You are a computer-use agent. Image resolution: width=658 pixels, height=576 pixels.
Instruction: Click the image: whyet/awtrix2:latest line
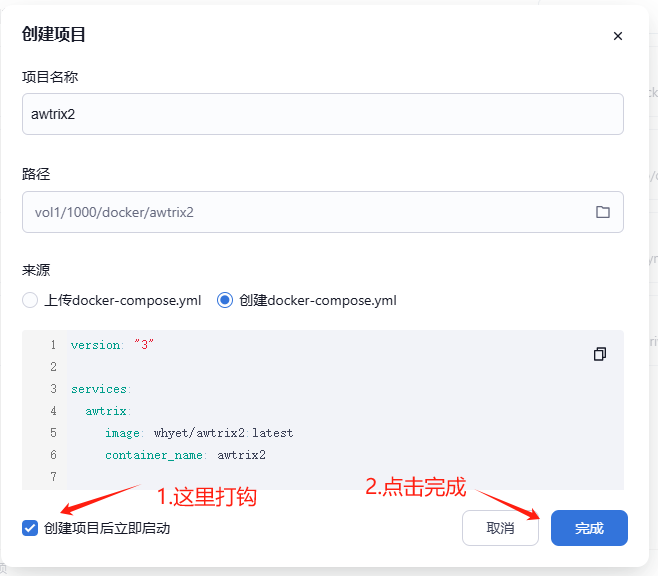pyautogui.click(x=198, y=433)
